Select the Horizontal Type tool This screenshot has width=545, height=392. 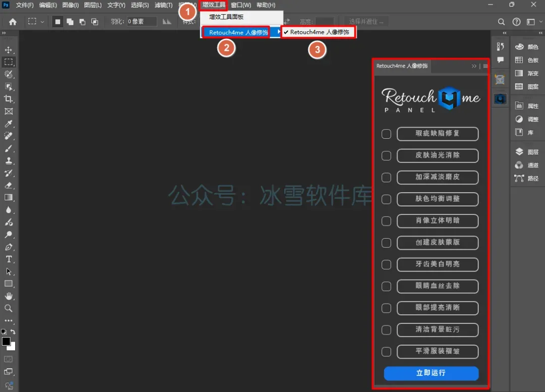click(x=9, y=259)
